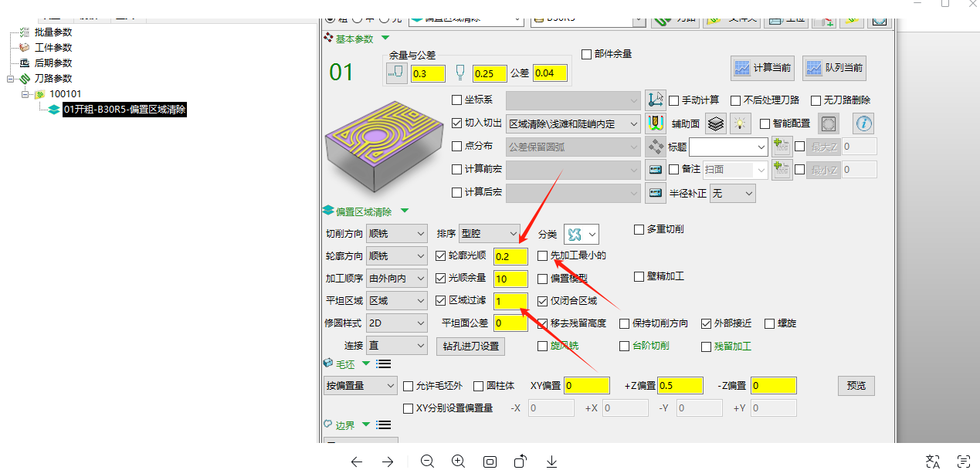Click the coordinate system picker icon
The image size is (980, 470).
point(655,100)
